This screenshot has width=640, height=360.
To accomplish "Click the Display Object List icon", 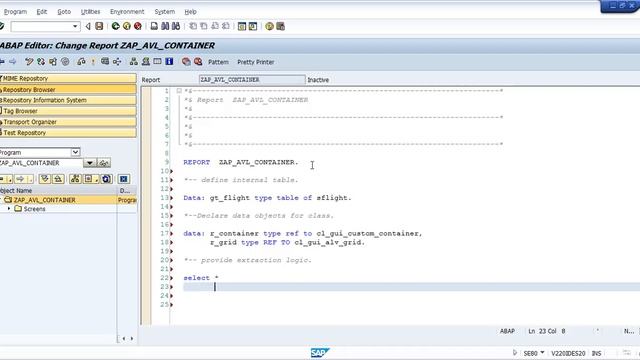I will pyautogui.click(x=133, y=62).
